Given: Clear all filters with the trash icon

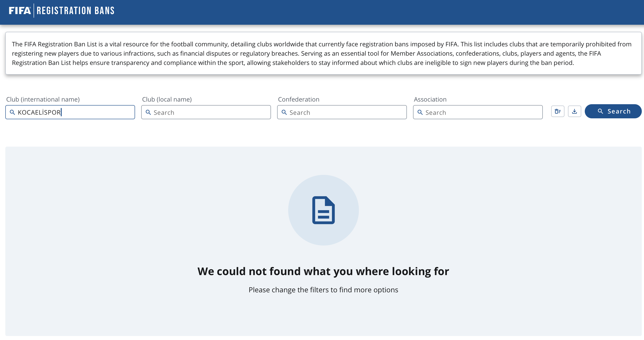Looking at the screenshot, I should coord(558,111).
